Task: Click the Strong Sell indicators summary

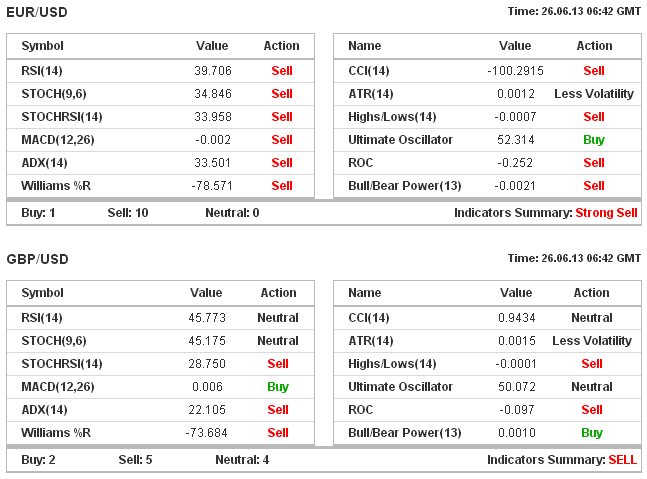Action: coord(606,213)
